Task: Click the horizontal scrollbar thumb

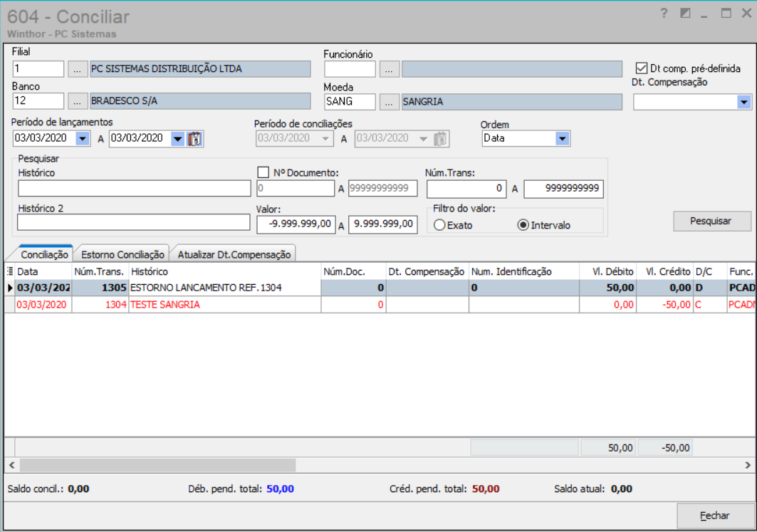Action: [x=157, y=465]
